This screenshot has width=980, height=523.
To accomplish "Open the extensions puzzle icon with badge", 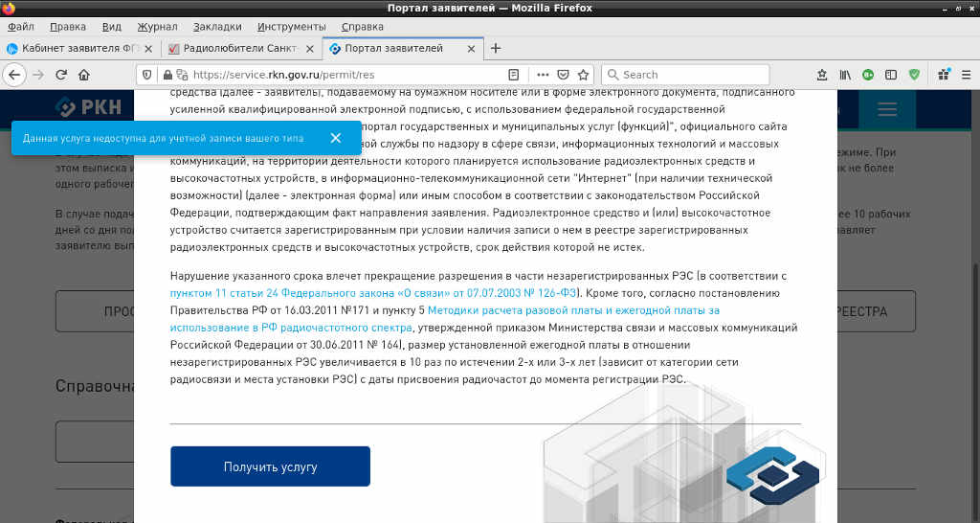I will (x=944, y=75).
